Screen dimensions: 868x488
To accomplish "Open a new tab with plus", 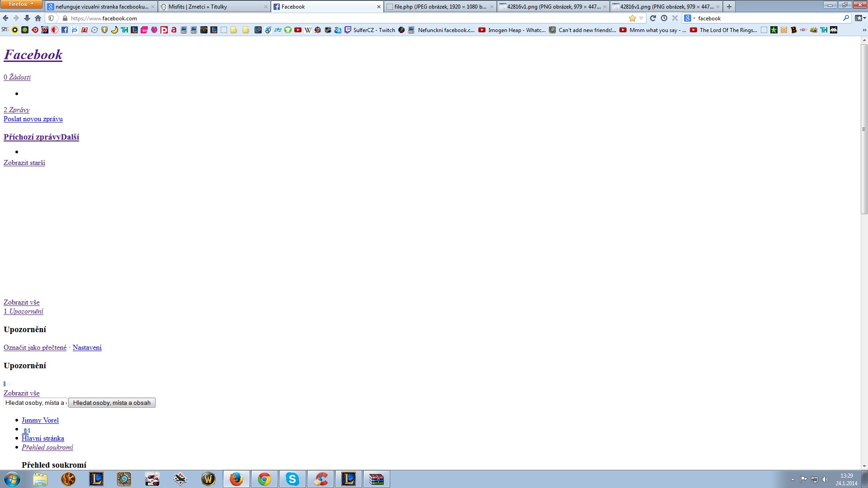I will [729, 6].
